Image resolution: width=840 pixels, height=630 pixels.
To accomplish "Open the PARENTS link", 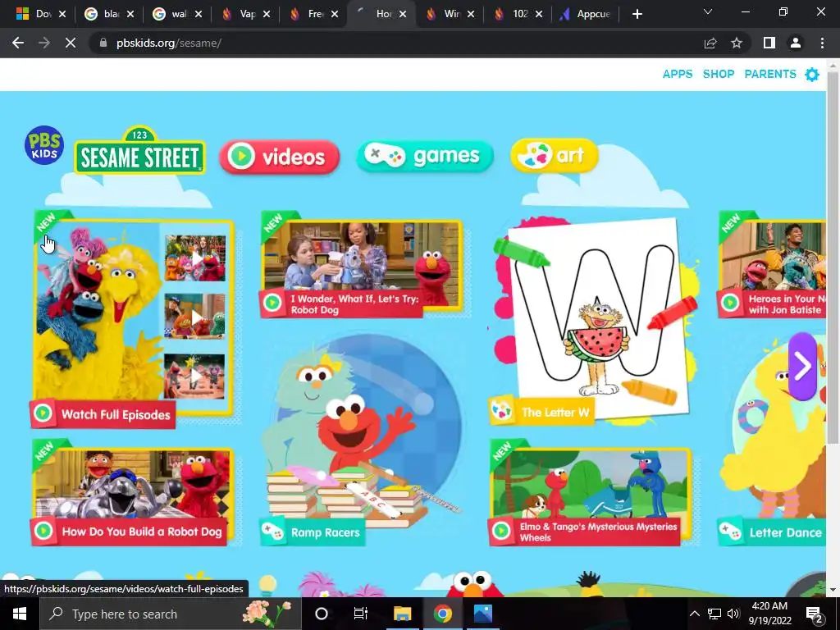I will (x=770, y=74).
